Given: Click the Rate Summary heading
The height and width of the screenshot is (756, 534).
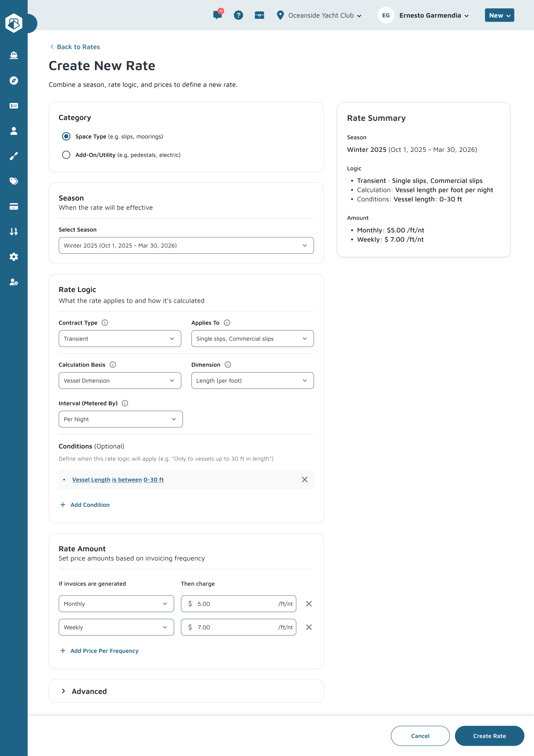Looking at the screenshot, I should [x=376, y=118].
